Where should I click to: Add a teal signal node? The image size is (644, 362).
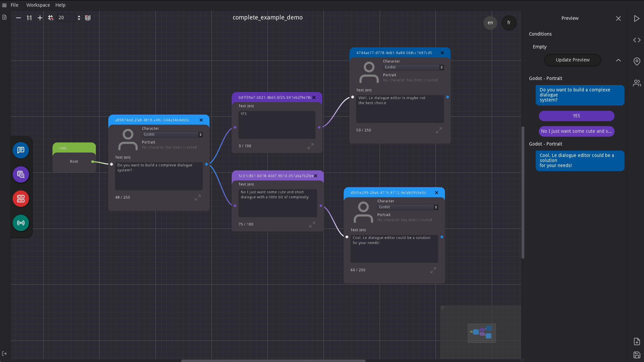21,223
